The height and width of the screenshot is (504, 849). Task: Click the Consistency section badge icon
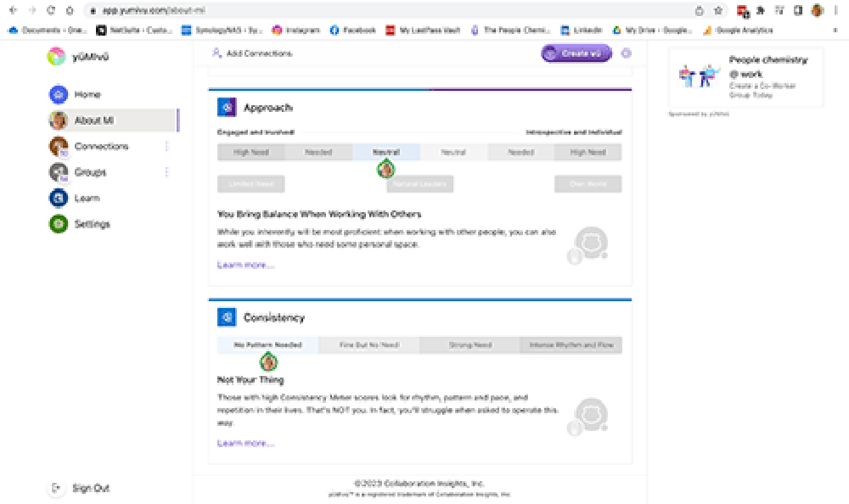226,316
